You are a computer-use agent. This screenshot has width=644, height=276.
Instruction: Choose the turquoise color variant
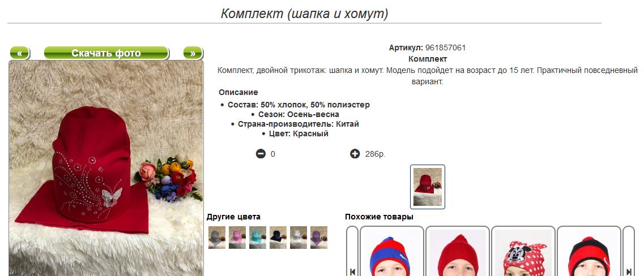pos(258,238)
